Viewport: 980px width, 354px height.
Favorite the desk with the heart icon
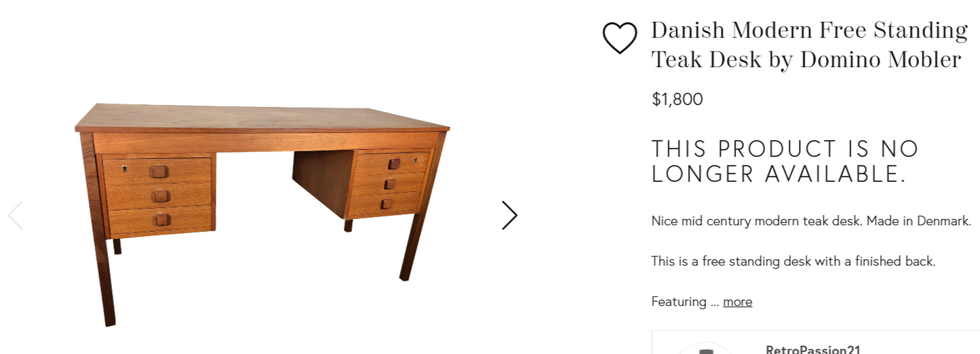[620, 38]
